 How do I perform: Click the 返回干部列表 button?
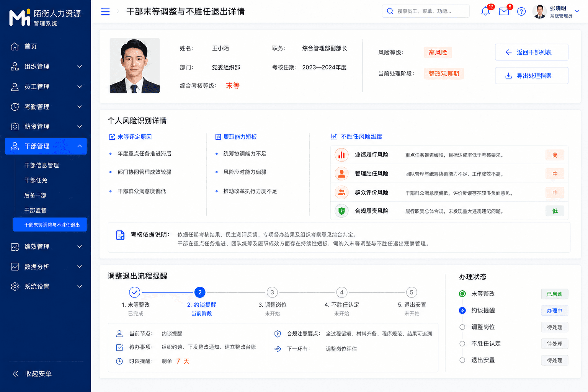[531, 52]
